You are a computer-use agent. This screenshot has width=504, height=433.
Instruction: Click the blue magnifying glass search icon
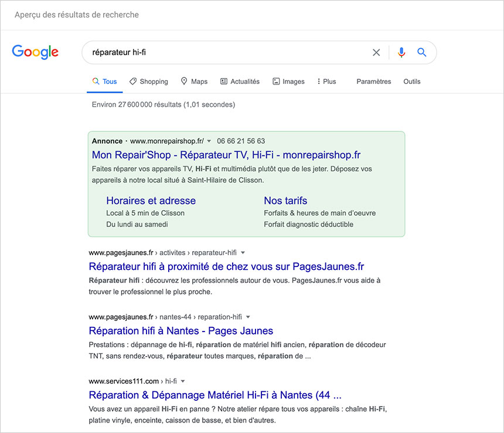pos(421,52)
